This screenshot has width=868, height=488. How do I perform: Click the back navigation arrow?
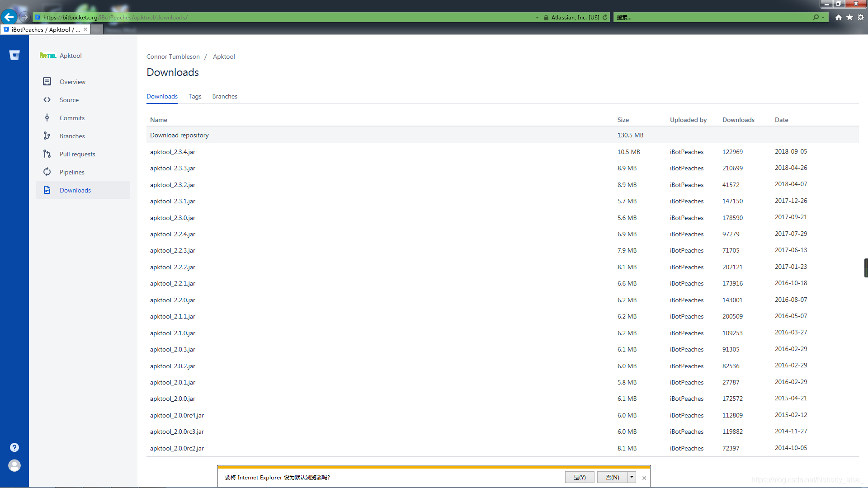8,17
